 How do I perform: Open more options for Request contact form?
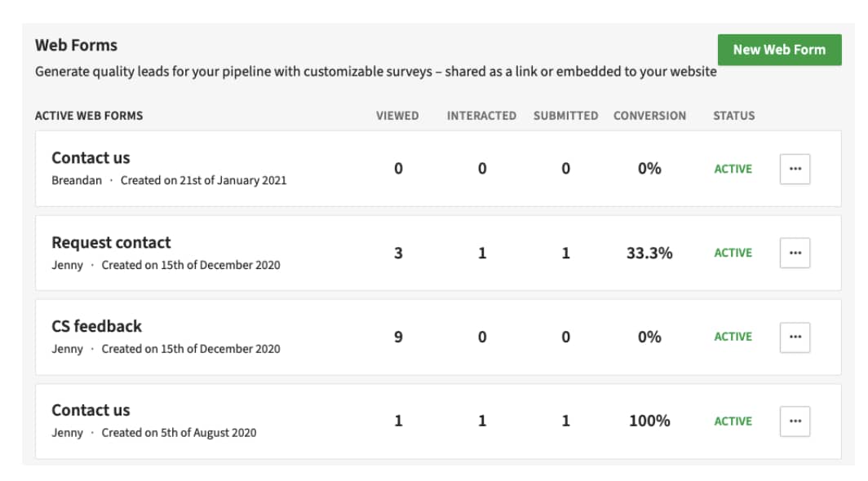pos(795,253)
